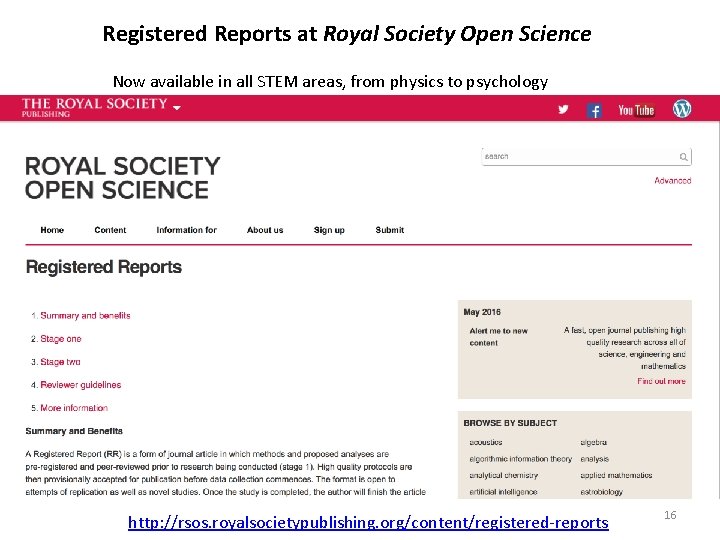Focus the search input field

click(586, 157)
